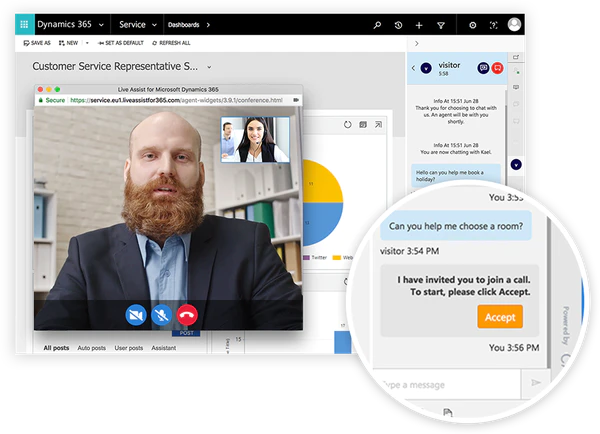Click the Type a message field

(x=446, y=384)
